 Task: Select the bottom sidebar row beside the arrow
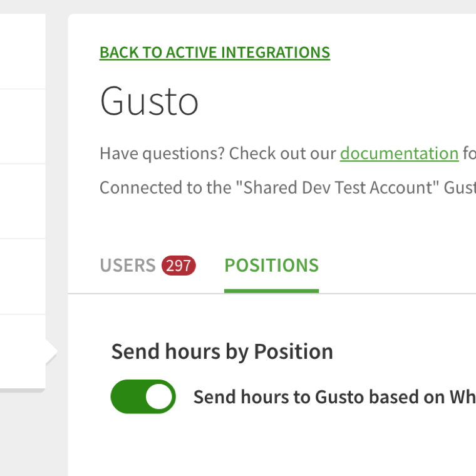23,351
